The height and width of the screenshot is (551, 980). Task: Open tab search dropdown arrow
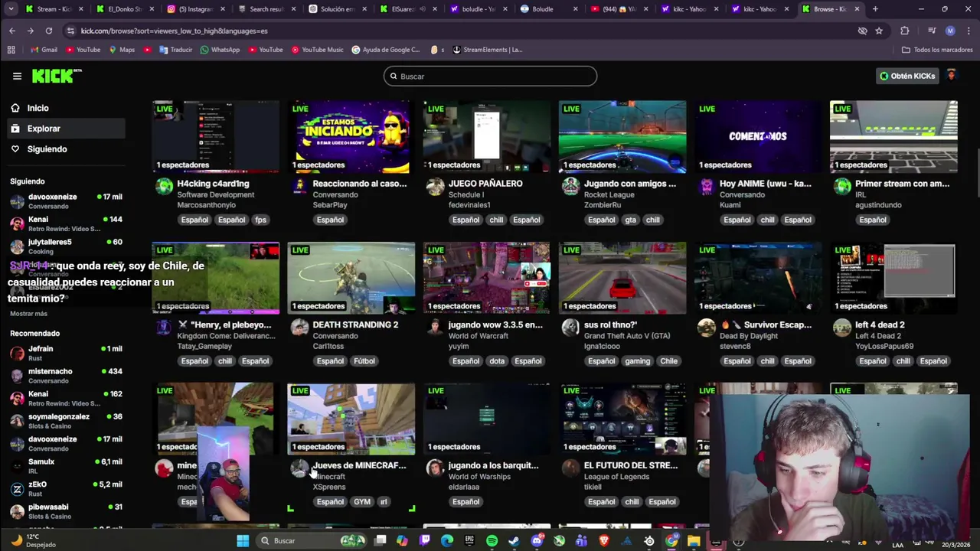coord(11,9)
